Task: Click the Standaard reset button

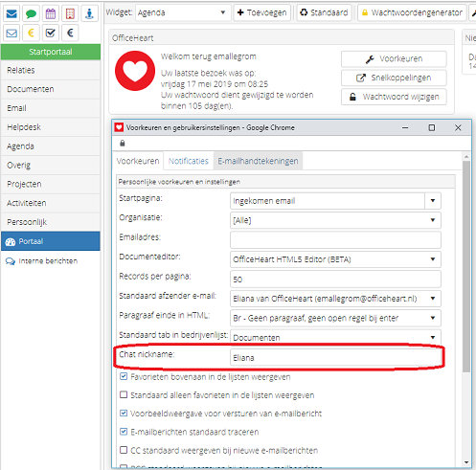Action: (x=324, y=12)
